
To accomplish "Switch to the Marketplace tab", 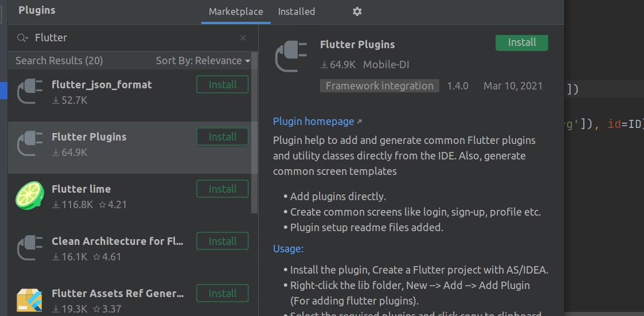I will (x=236, y=11).
